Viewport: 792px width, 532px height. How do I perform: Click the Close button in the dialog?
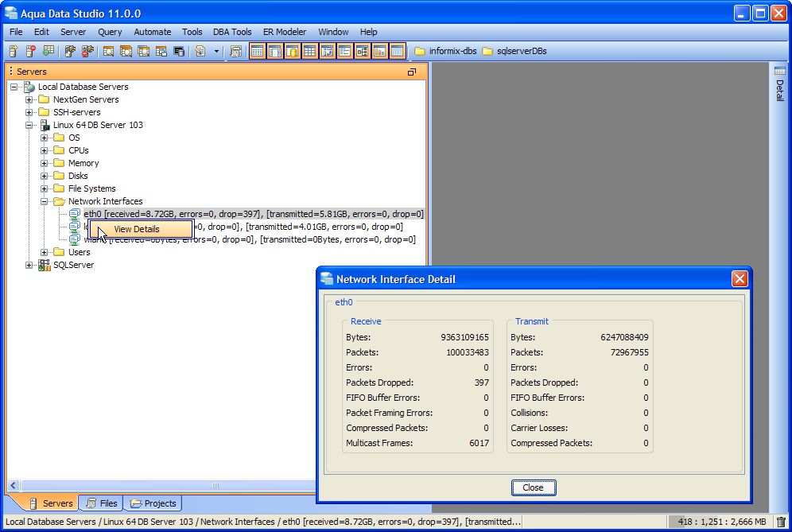click(x=534, y=487)
